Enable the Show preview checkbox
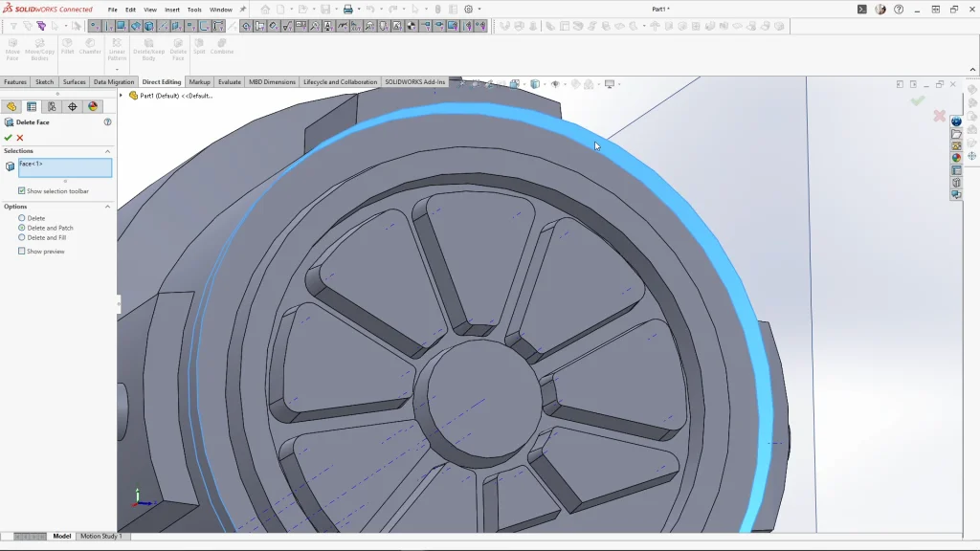Screen dimensions: 980x551 click(x=22, y=252)
